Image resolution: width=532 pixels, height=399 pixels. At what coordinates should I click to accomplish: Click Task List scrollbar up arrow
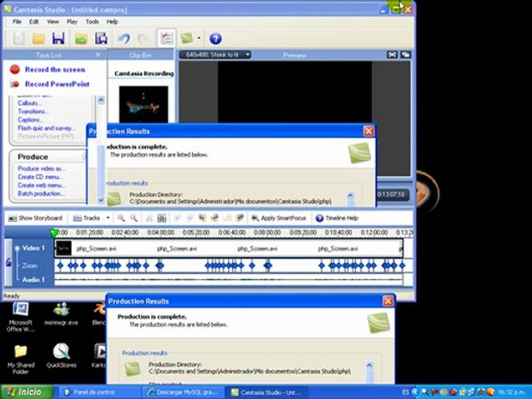tap(101, 100)
